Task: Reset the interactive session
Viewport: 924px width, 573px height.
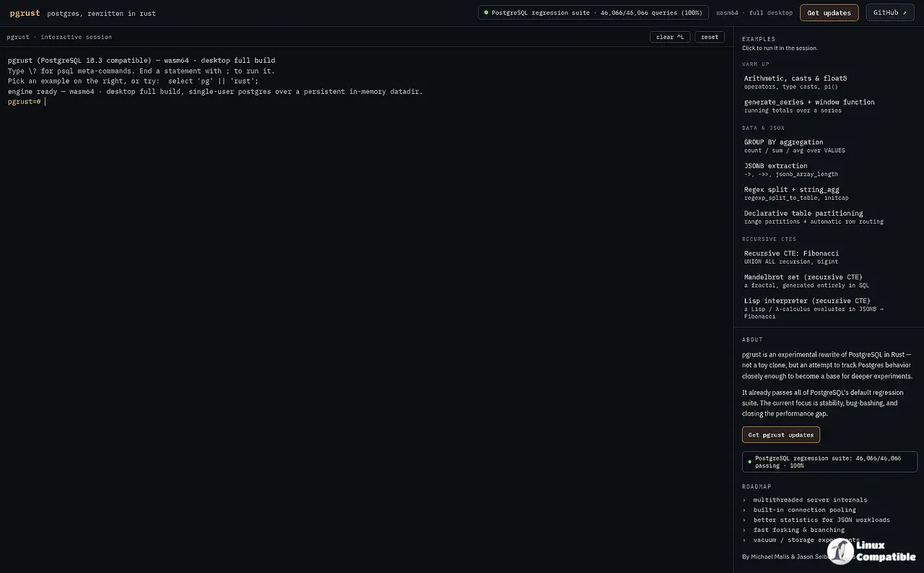Action: click(x=710, y=37)
